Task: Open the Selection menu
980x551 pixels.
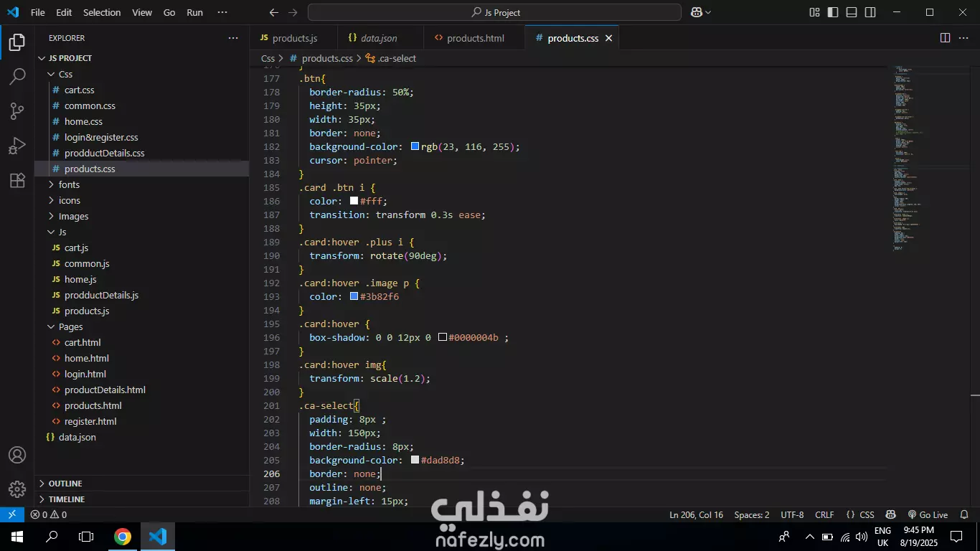Action: point(102,12)
